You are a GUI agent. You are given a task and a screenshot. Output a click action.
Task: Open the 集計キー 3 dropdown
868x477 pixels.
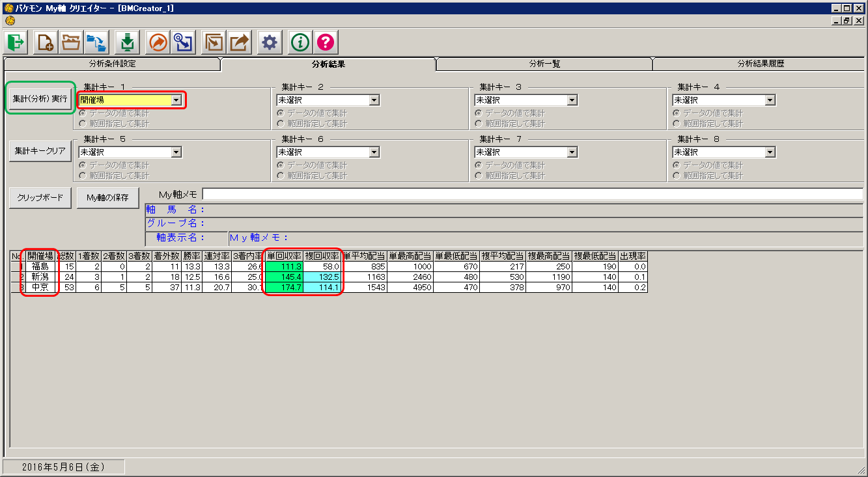(x=572, y=100)
